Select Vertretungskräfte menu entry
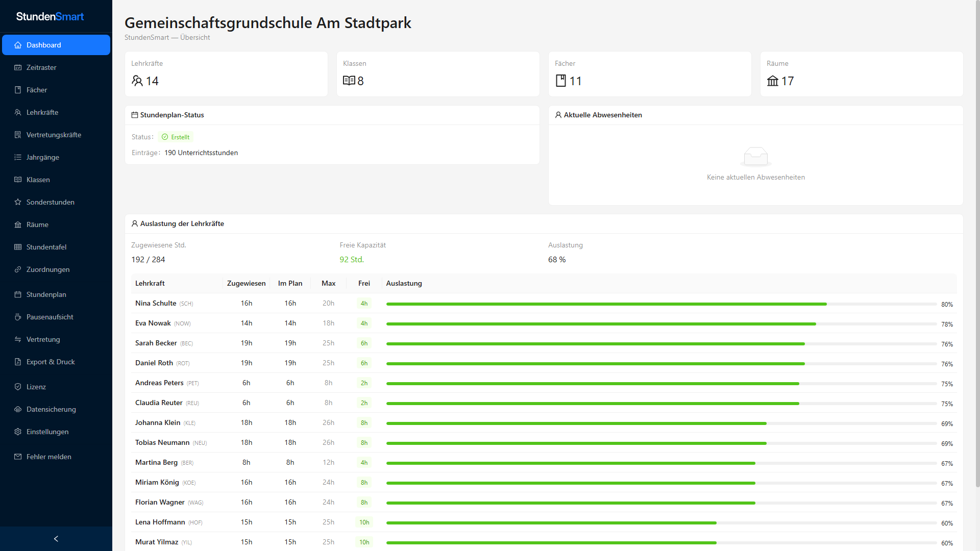The height and width of the screenshot is (551, 980). 56,135
